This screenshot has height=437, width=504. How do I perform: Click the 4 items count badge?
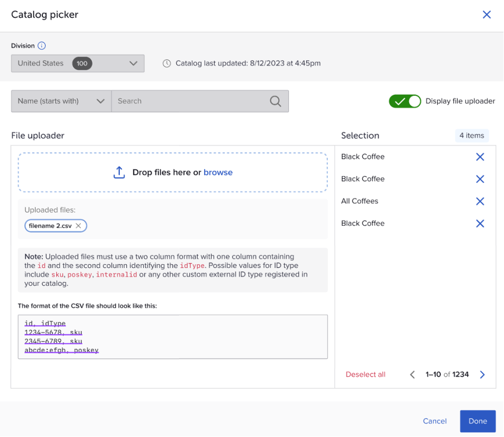pyautogui.click(x=472, y=135)
